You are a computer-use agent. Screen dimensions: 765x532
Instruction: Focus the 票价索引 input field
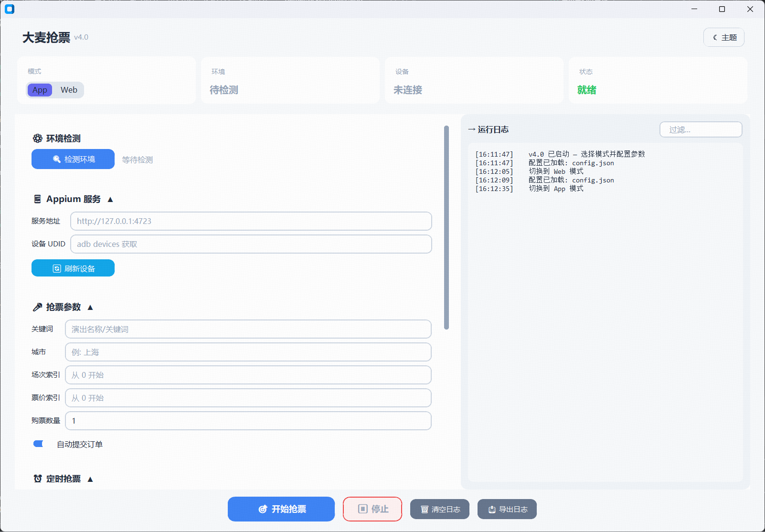point(248,398)
